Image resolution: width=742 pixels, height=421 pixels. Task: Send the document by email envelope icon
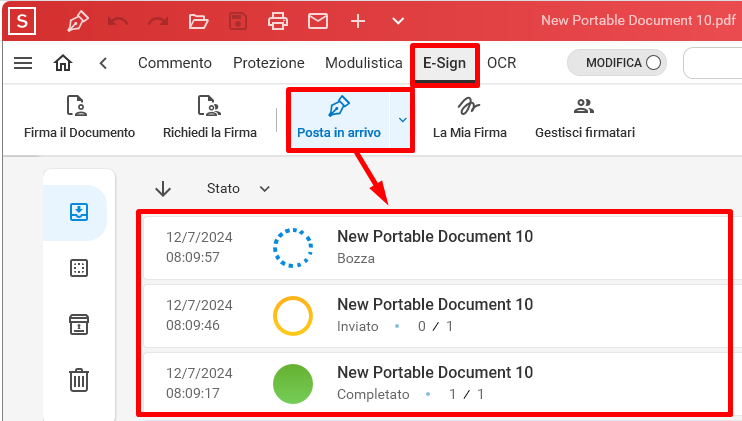pyautogui.click(x=318, y=21)
